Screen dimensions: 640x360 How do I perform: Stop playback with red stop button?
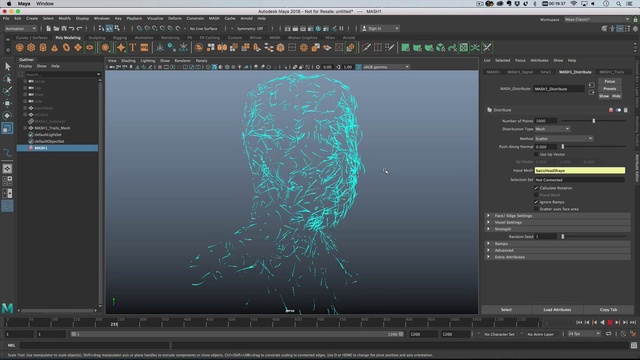[x=610, y=322]
